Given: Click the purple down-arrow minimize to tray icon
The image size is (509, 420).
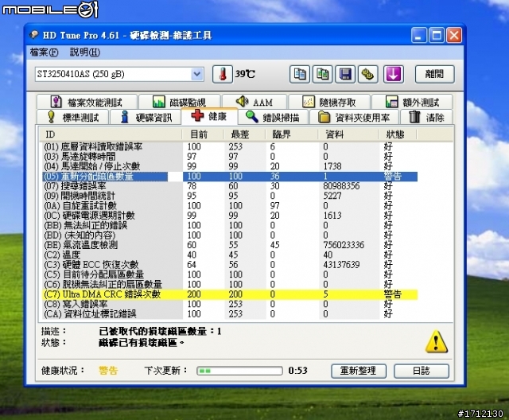Looking at the screenshot, I should click(394, 74).
